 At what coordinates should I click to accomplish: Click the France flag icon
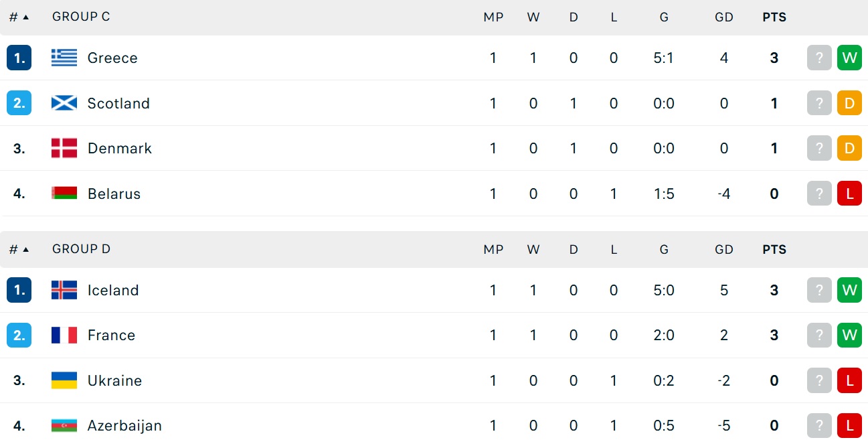tap(64, 335)
